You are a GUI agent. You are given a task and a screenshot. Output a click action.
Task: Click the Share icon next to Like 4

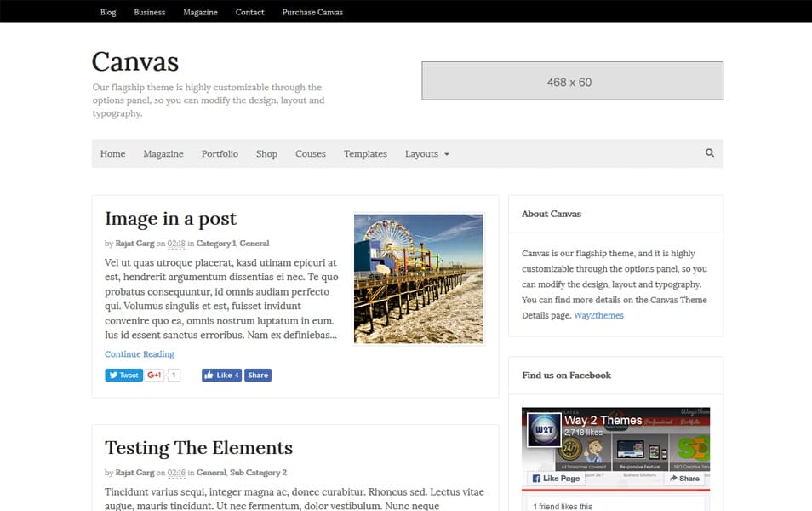(257, 375)
